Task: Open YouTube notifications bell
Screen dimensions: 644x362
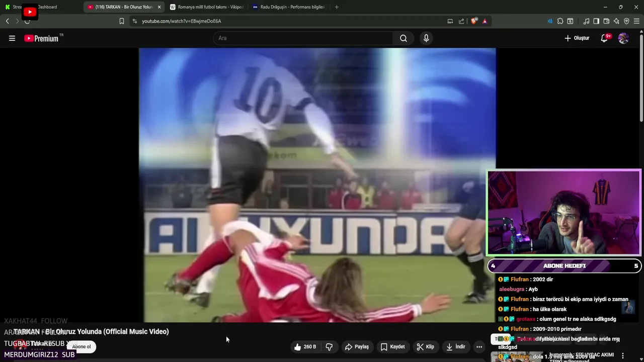Action: [x=605, y=38]
